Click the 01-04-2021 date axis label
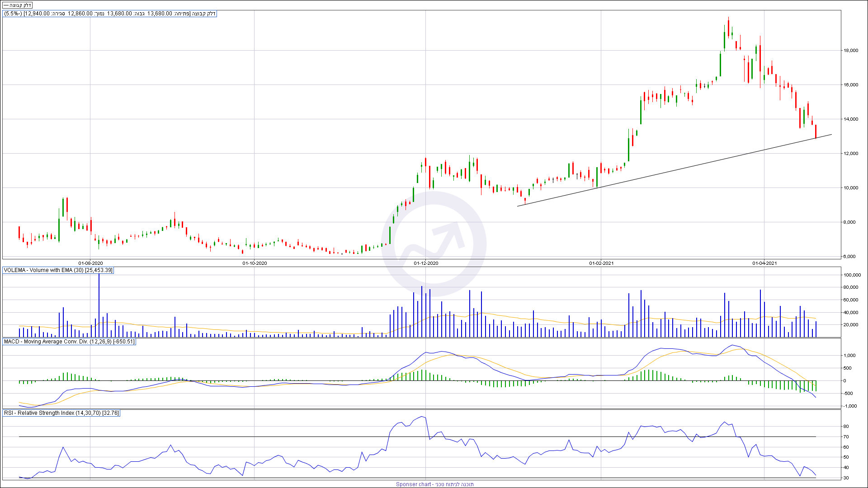Viewport: 868px width, 488px height. pyautogui.click(x=764, y=263)
